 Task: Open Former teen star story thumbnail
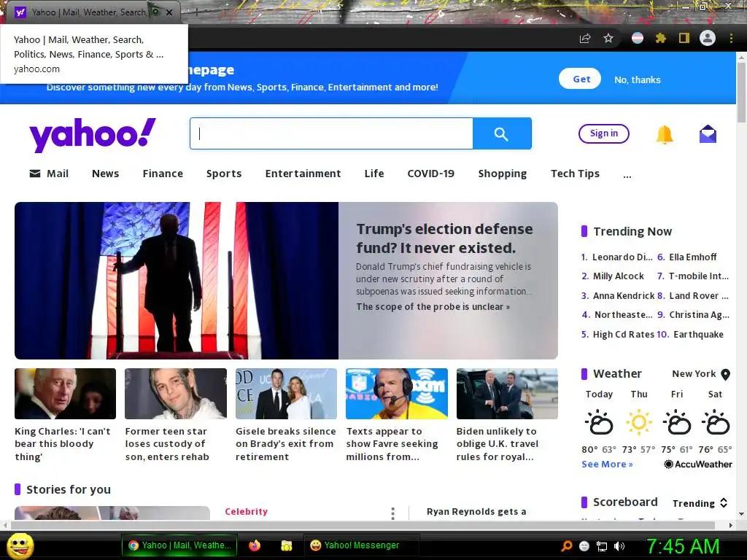pos(176,394)
